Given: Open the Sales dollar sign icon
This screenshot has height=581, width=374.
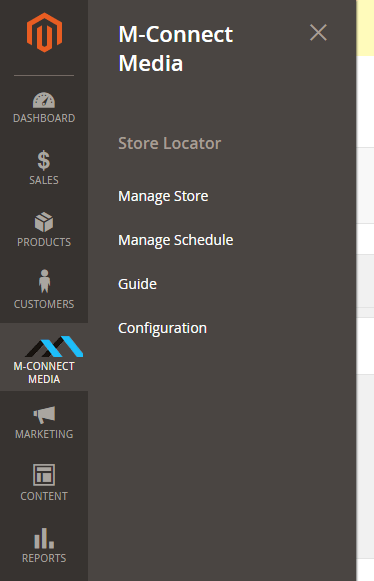Looking at the screenshot, I should pyautogui.click(x=44, y=160).
